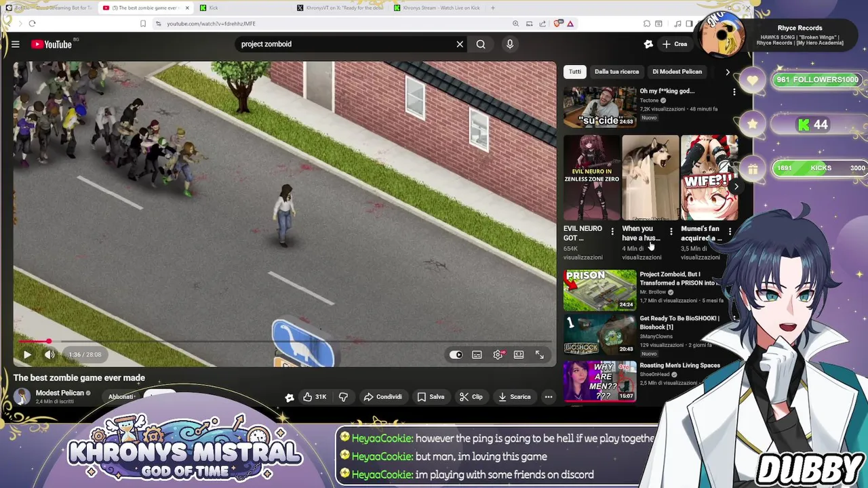This screenshot has height=488, width=868.
Task: Select the 'Dalla tua ricerca' filter chip
Action: (616, 72)
